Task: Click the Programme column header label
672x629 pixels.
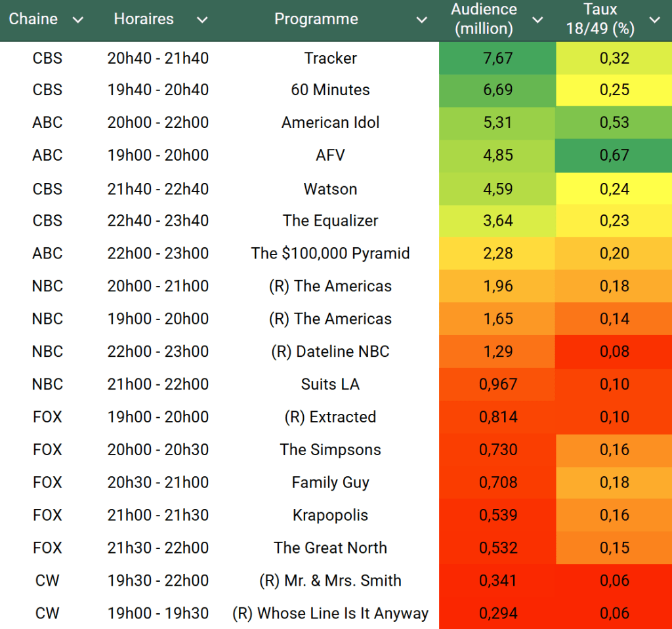Action: [316, 19]
